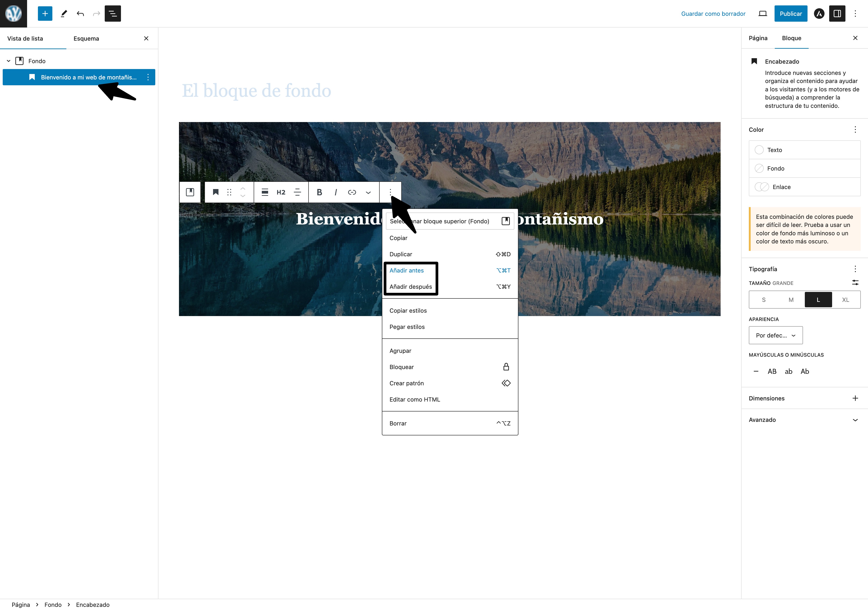The image size is (868, 610).
Task: Toggle the document overview list icon
Action: tap(113, 14)
